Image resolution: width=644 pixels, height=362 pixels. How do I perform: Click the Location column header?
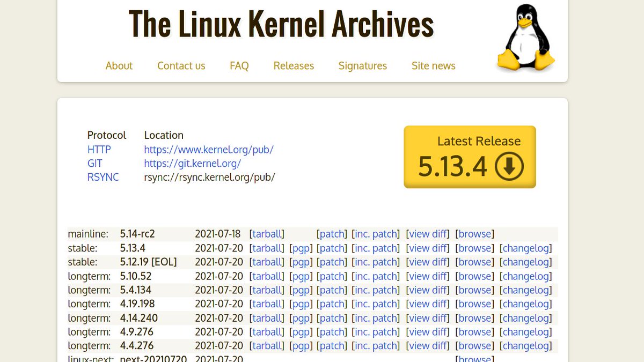coord(164,135)
